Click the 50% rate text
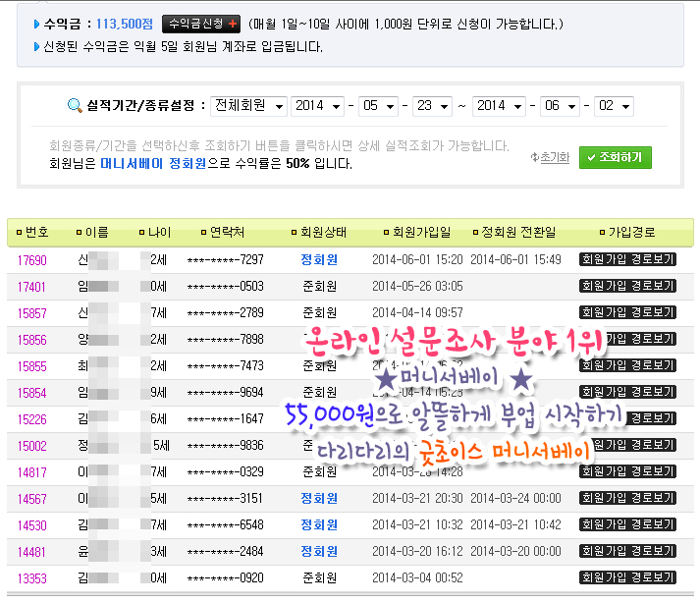700x603 pixels. click(297, 163)
